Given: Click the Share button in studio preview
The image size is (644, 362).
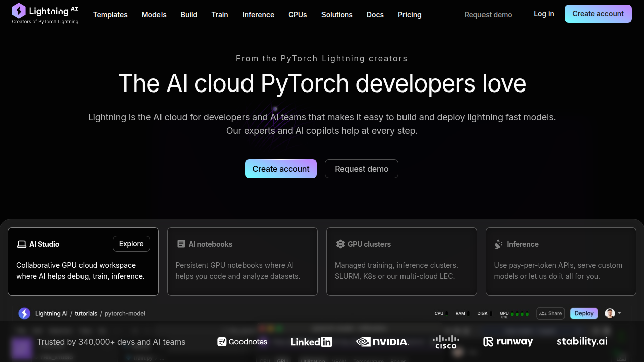Looking at the screenshot, I should point(550,313).
